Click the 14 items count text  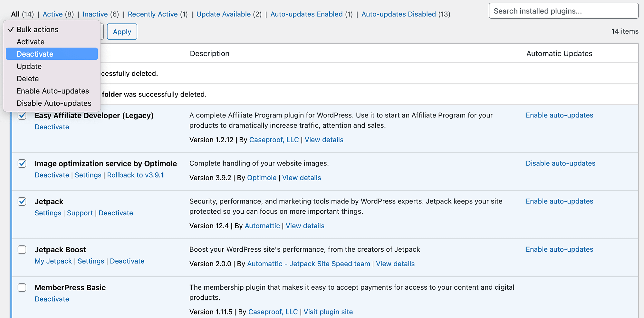625,31
